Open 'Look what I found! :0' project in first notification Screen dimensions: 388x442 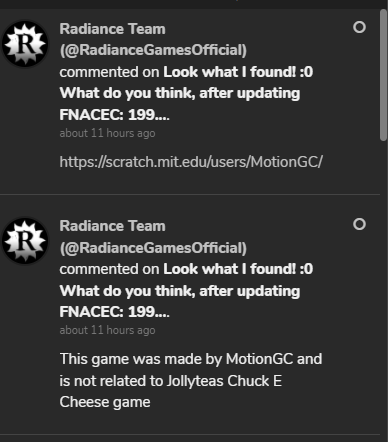(x=238, y=72)
